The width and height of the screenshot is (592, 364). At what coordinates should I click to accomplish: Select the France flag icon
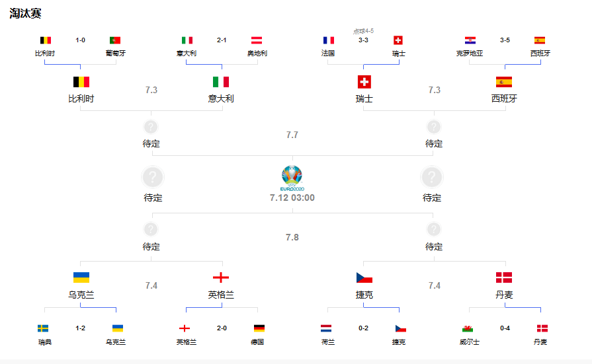point(329,40)
